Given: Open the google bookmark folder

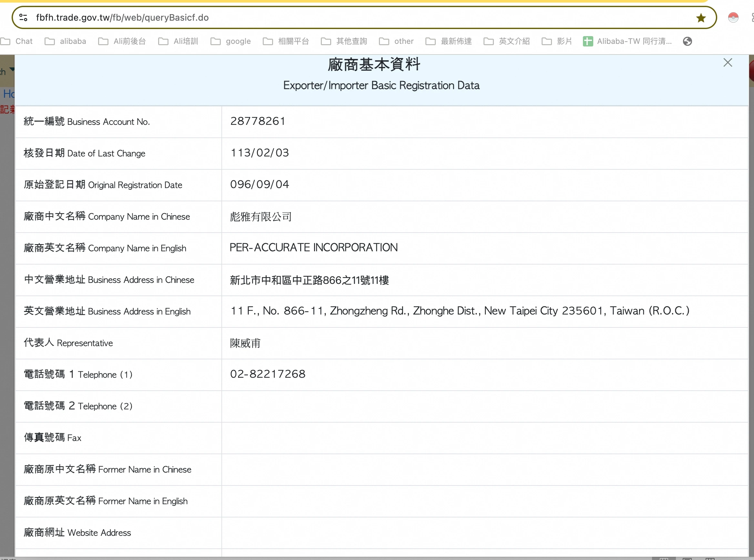Looking at the screenshot, I should click(231, 41).
